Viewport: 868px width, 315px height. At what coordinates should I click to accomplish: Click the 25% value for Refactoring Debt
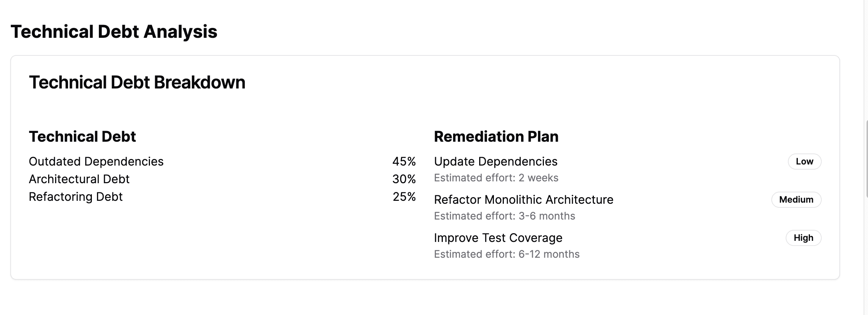pyautogui.click(x=404, y=197)
